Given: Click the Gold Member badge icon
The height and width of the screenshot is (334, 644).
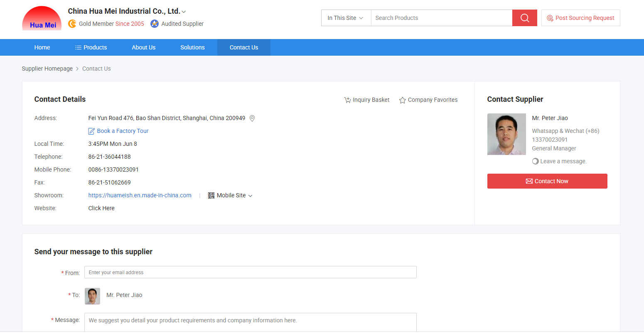Looking at the screenshot, I should point(72,24).
